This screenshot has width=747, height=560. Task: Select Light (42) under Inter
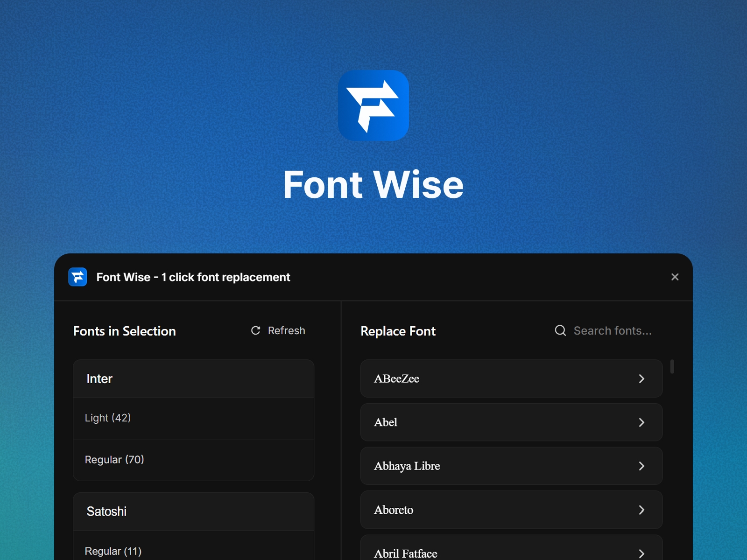(x=193, y=418)
